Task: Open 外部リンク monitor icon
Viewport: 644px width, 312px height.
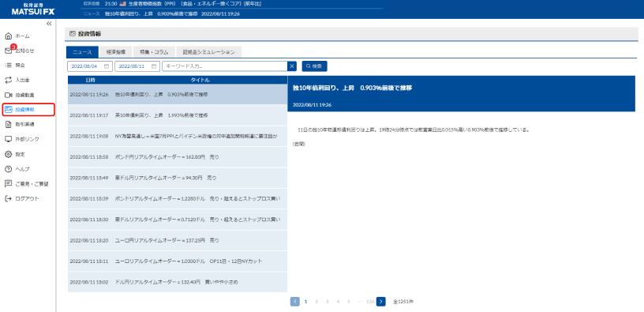Action: [x=8, y=139]
